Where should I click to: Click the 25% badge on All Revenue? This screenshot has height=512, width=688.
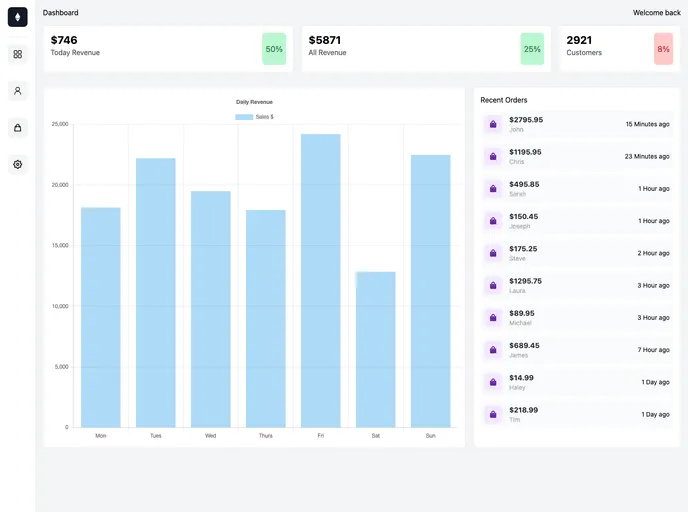point(532,49)
